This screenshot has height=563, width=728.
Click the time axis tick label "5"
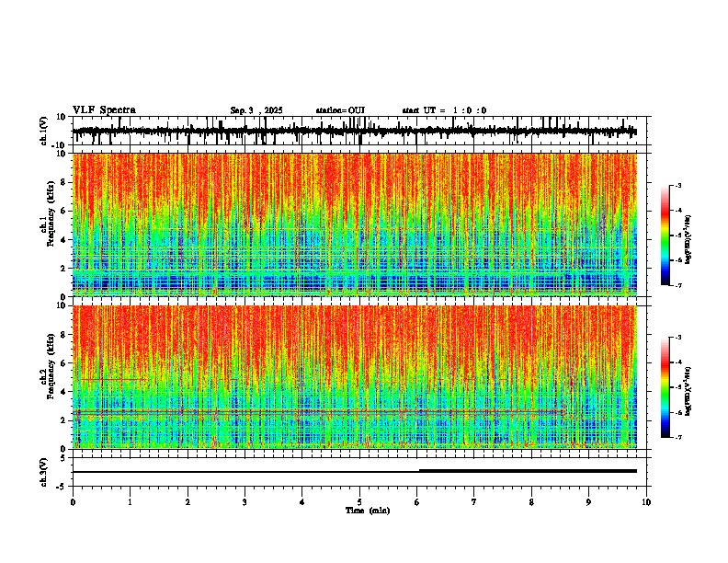coord(359,501)
